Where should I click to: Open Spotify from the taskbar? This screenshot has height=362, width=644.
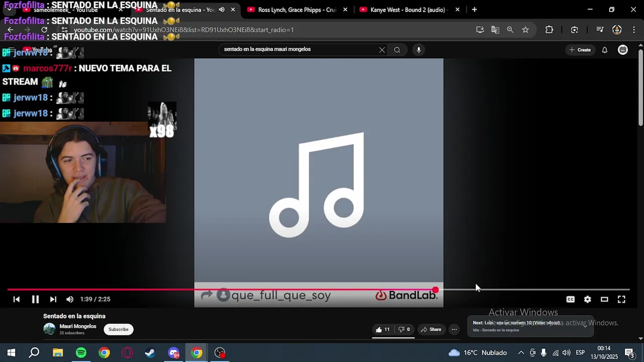[x=81, y=352]
